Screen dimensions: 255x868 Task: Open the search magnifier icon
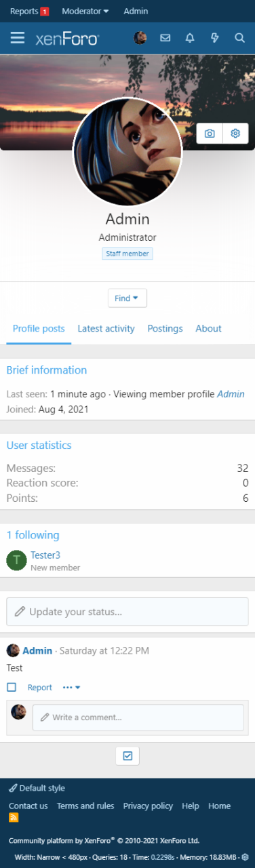click(x=239, y=38)
